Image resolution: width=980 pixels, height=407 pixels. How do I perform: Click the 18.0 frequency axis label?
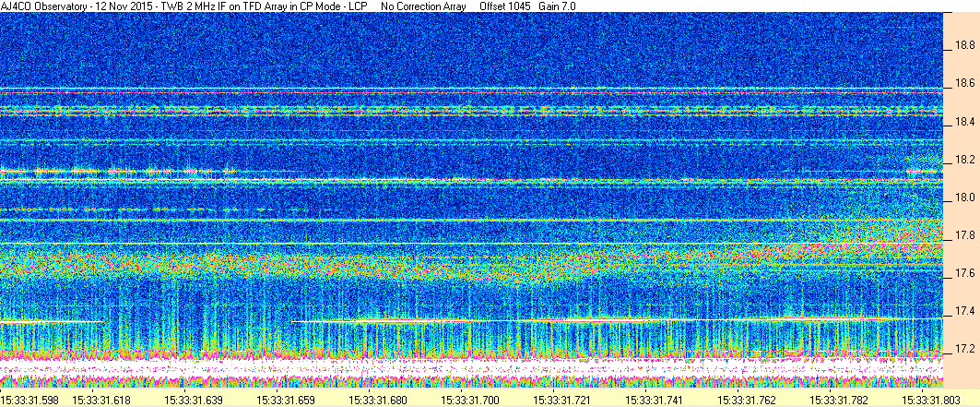point(965,198)
